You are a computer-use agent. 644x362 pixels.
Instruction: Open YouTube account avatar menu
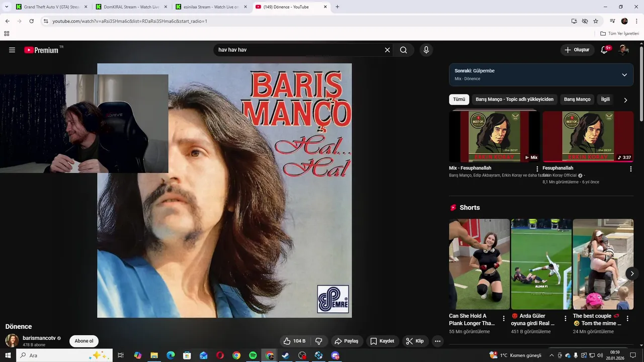point(624,50)
